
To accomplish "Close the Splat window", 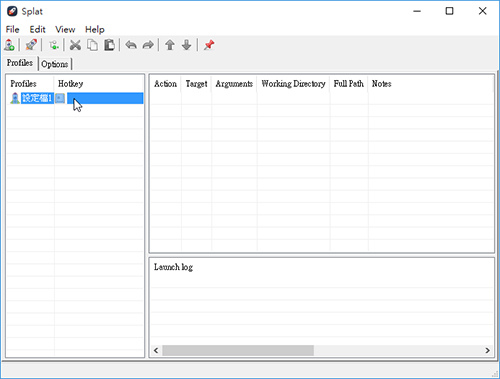I will point(482,11).
